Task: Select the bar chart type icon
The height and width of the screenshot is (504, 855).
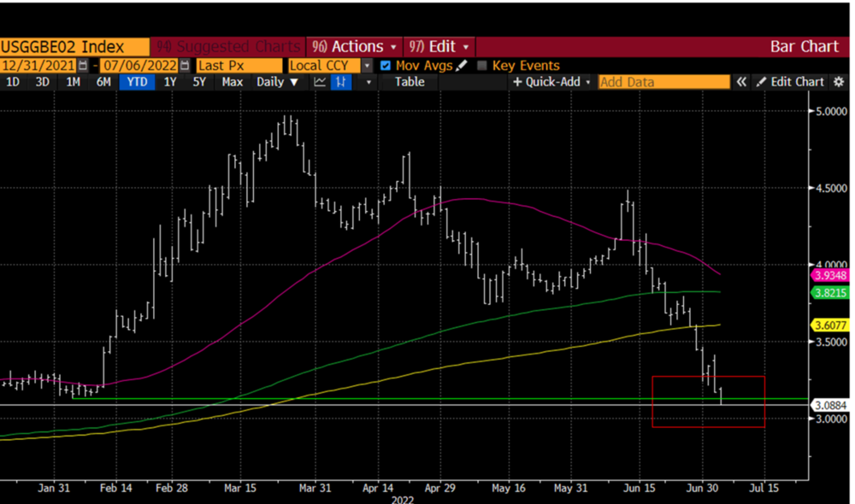Action: pos(341,82)
